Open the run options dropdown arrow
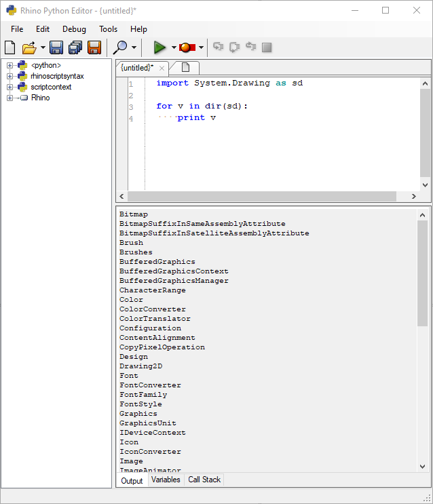The width and height of the screenshot is (433, 504). click(174, 47)
